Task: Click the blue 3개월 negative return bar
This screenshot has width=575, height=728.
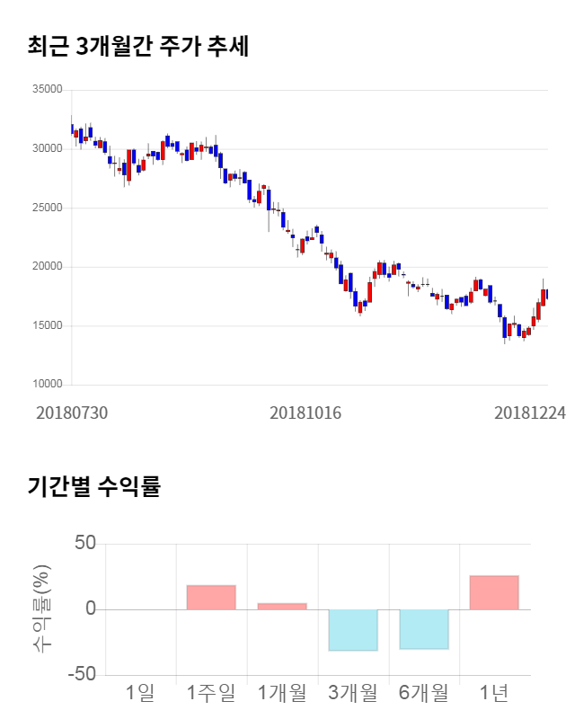Action: point(353,630)
